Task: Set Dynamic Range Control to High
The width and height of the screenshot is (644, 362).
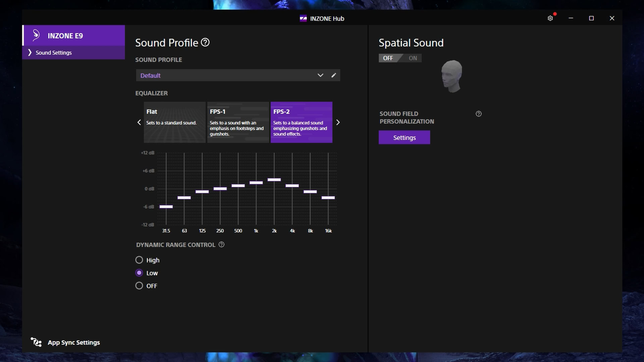Action: (x=139, y=260)
